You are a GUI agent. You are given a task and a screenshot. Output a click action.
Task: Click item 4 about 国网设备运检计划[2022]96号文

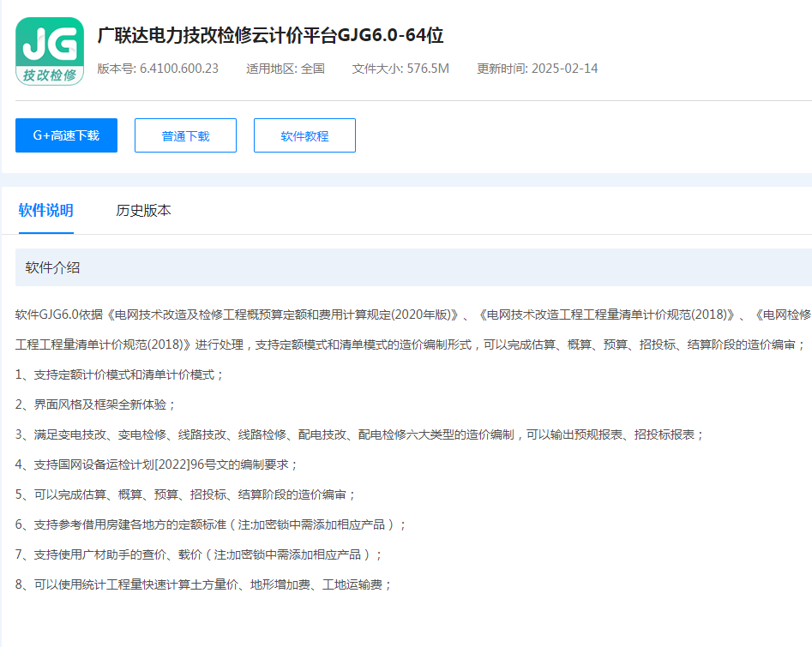156,464
